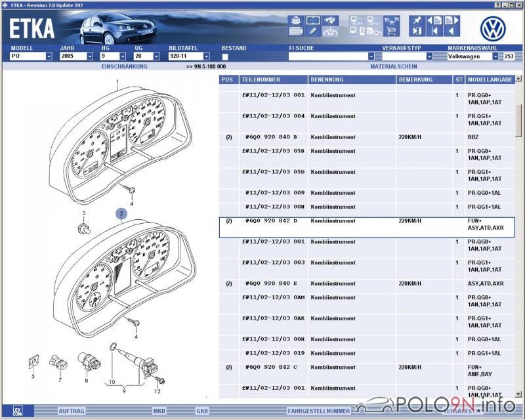This screenshot has height=420, width=525.
Task: Open the HG dropdown
Action: [123, 56]
